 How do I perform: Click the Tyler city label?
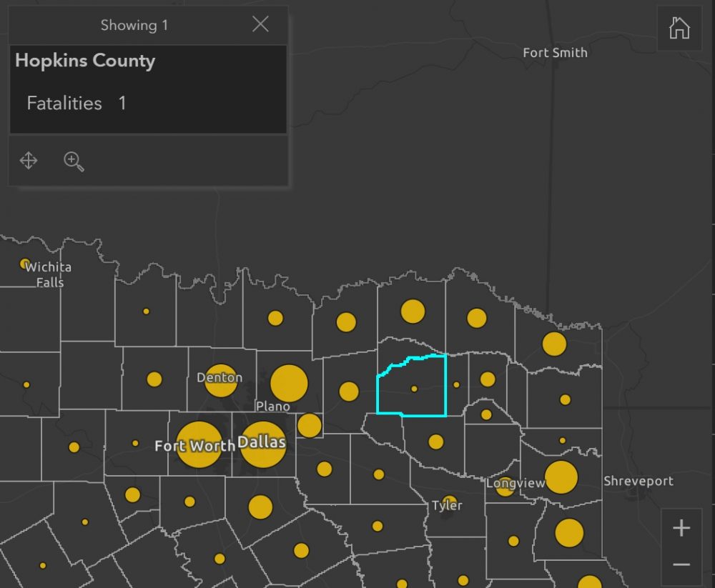tap(447, 506)
